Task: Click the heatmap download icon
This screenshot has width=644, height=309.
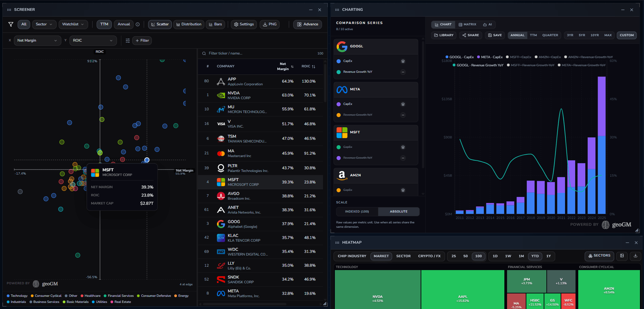Action: click(x=636, y=256)
